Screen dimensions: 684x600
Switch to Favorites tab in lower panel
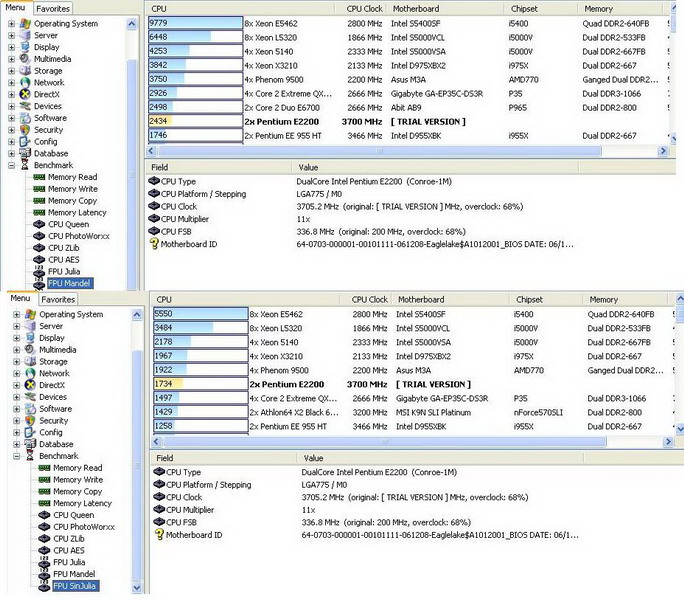point(58,299)
